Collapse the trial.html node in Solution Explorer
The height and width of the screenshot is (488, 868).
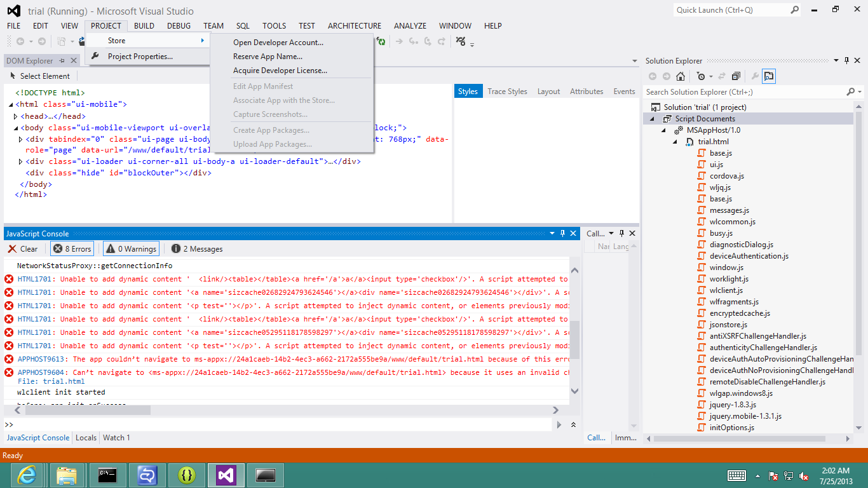click(x=676, y=142)
